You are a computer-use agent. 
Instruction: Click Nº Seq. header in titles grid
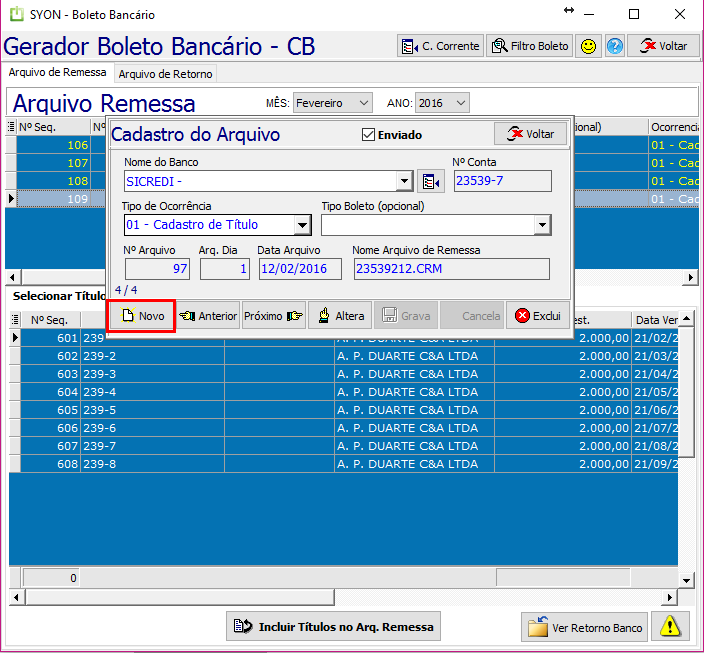click(50, 320)
